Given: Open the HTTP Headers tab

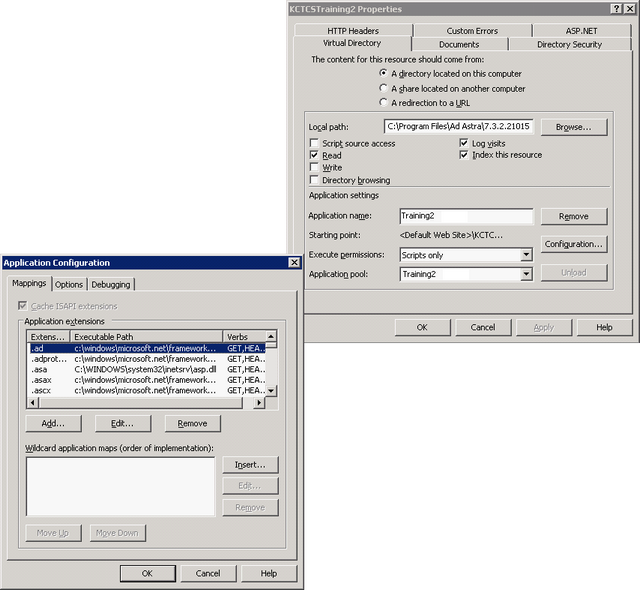Looking at the screenshot, I should pyautogui.click(x=352, y=31).
